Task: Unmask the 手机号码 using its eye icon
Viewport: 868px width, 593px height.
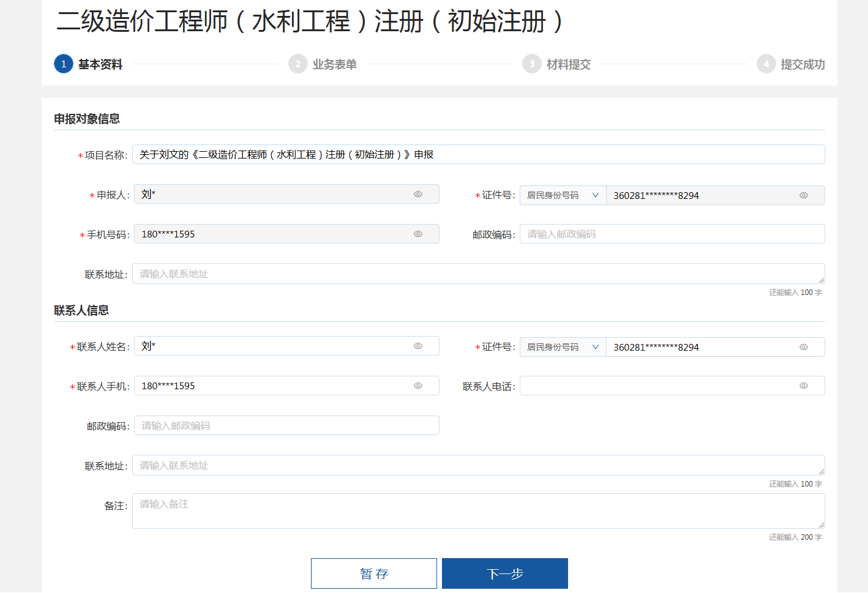Action: [418, 234]
